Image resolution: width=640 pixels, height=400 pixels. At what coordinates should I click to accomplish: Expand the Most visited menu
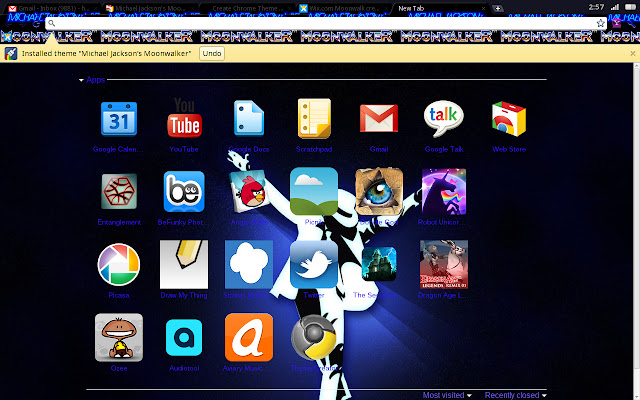pyautogui.click(x=447, y=395)
